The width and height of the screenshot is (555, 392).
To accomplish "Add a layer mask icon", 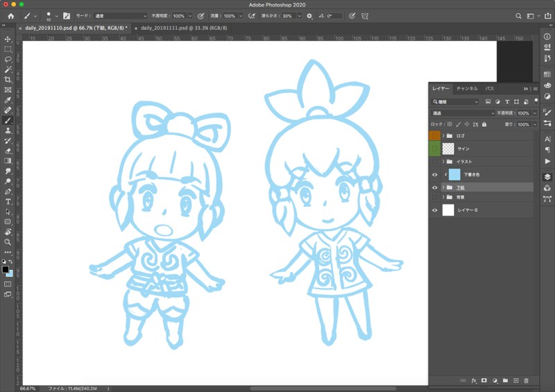I will click(x=484, y=381).
